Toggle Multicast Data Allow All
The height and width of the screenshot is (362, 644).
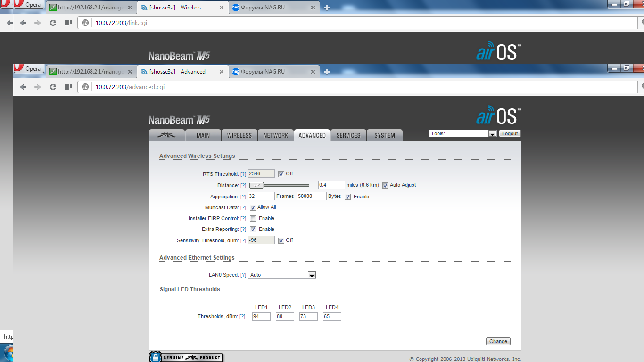click(253, 207)
